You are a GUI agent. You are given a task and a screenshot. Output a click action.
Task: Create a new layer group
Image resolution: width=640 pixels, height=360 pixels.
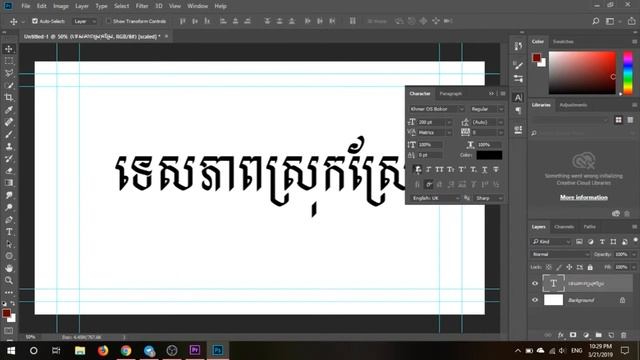598,335
